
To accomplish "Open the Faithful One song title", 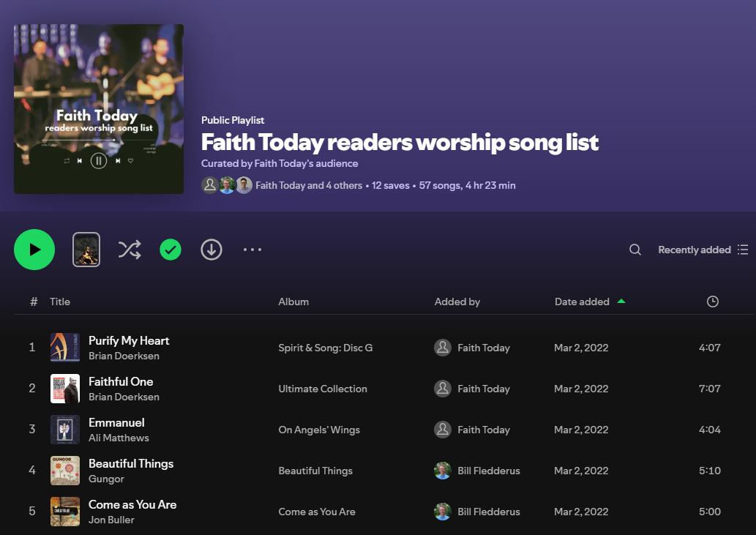I will coord(121,382).
